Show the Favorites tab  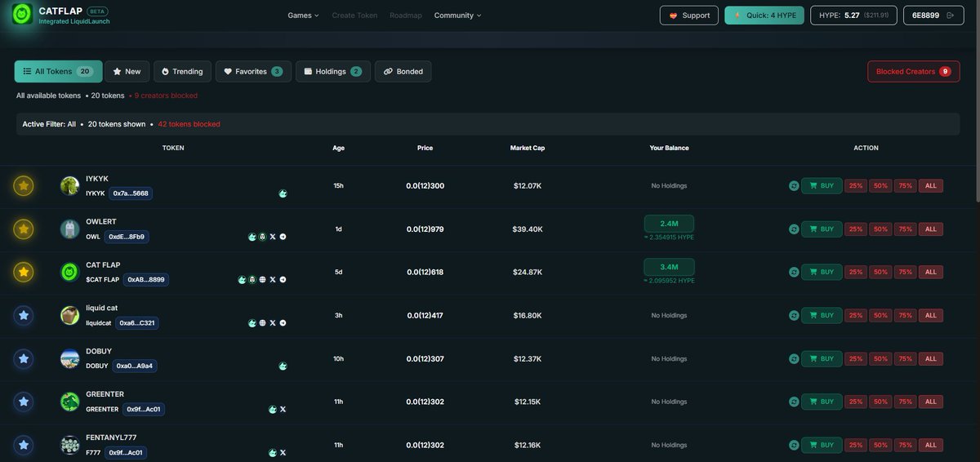click(253, 72)
